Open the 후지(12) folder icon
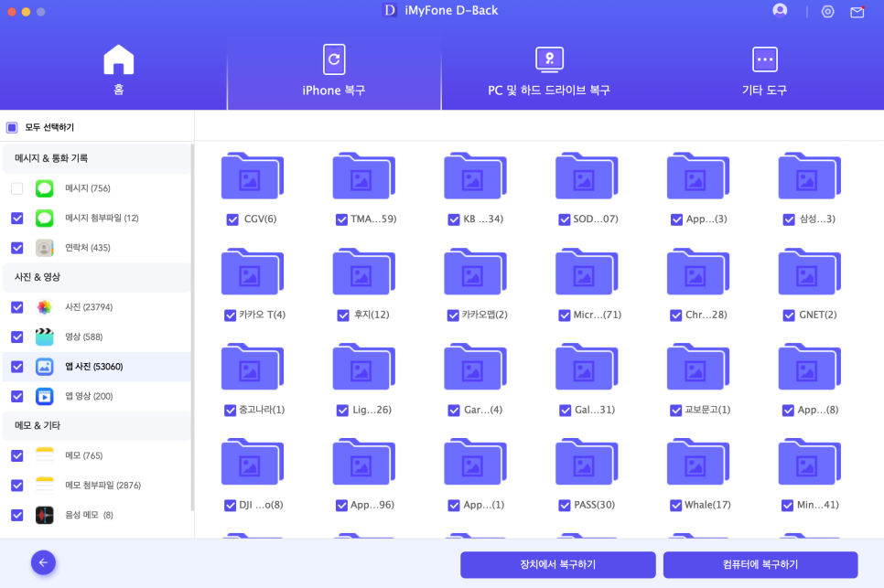This screenshot has width=884, height=588. (x=363, y=272)
